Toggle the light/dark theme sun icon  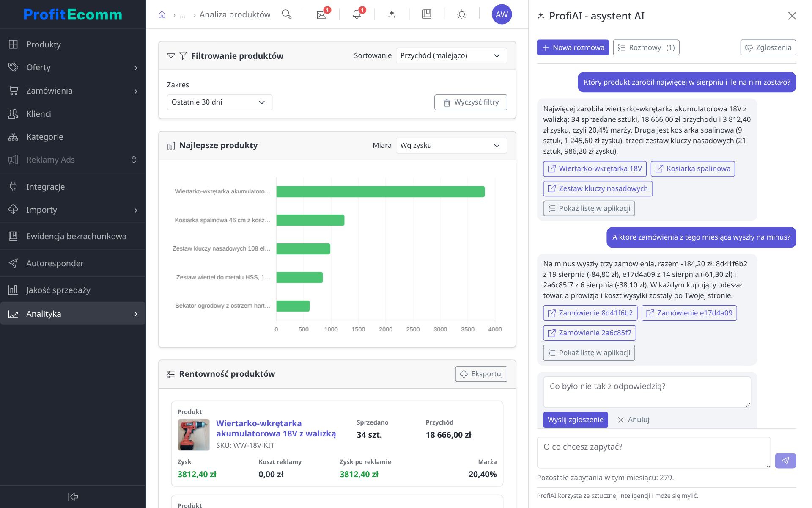pyautogui.click(x=462, y=14)
